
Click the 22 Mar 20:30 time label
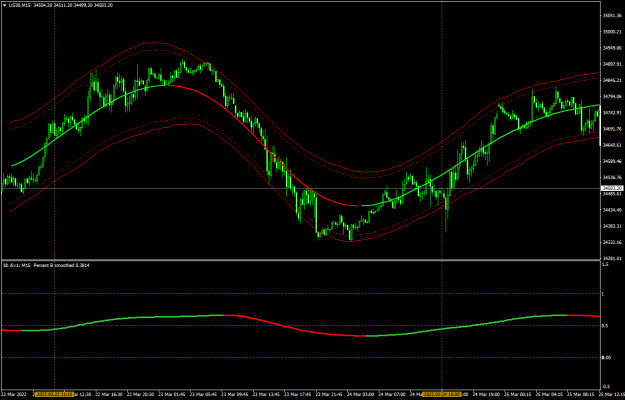[x=141, y=394]
